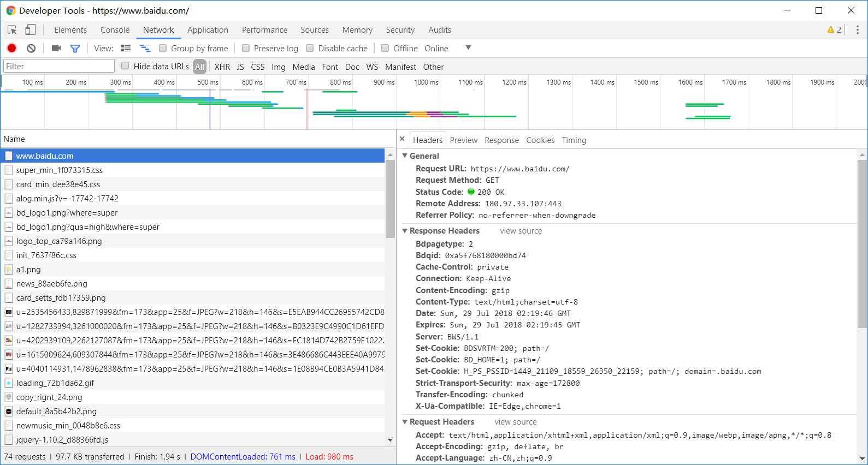Viewport: 868px width, 465px height.
Task: Clear the network log
Action: 31,48
